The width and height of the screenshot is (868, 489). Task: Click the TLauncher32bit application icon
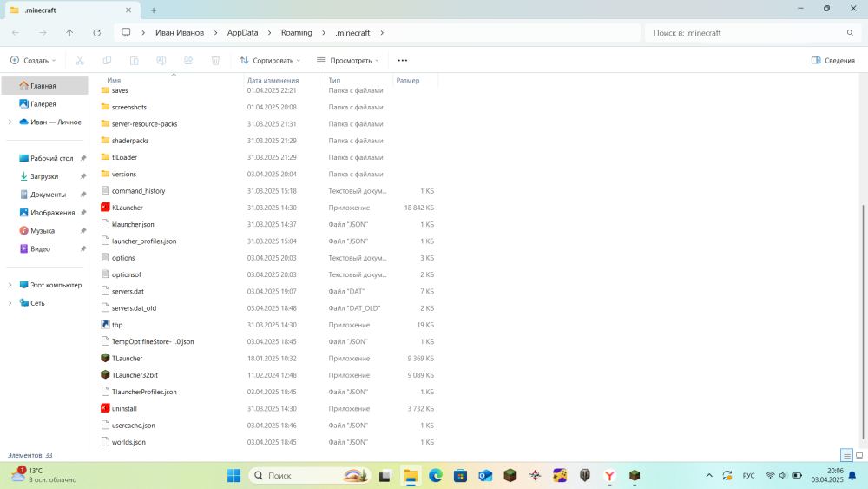[105, 374]
